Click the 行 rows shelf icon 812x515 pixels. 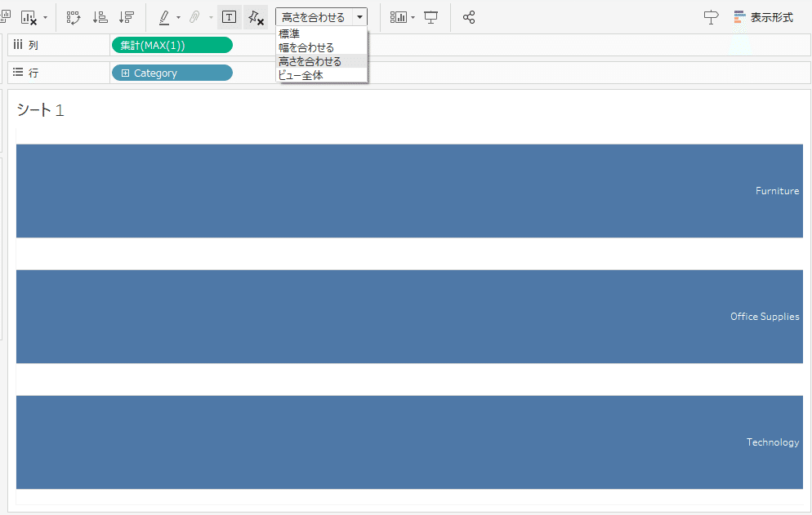pos(18,73)
